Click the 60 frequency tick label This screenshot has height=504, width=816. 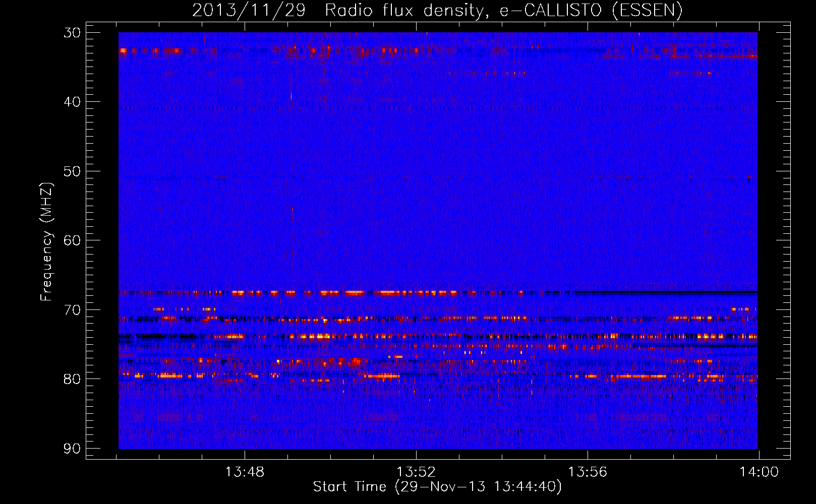coord(72,240)
